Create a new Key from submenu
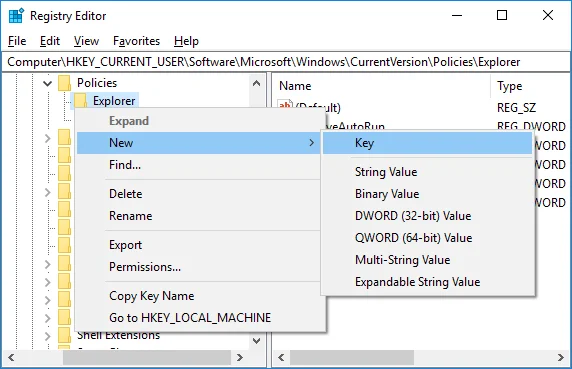Image resolution: width=572 pixels, height=369 pixels. [428, 143]
